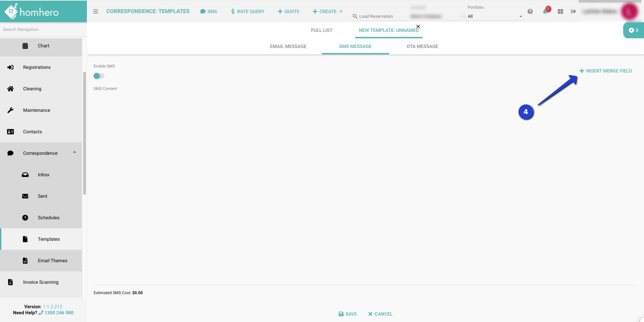Toggle the Enable SMS switch
The height and width of the screenshot is (322, 644).
point(99,76)
